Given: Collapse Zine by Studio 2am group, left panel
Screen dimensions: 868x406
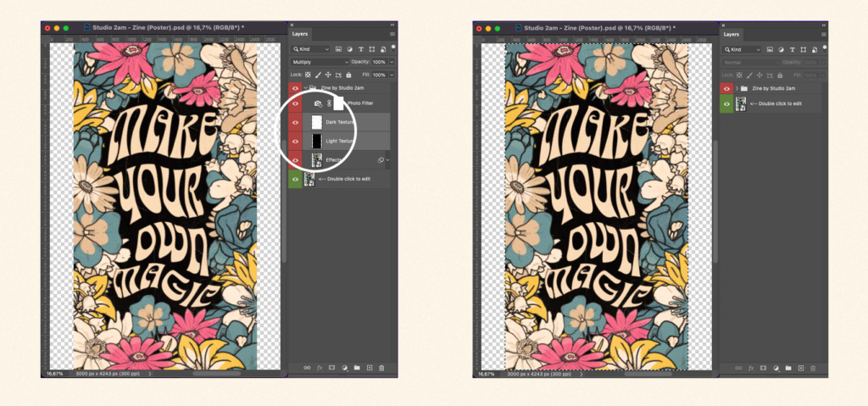Looking at the screenshot, I should (x=305, y=88).
